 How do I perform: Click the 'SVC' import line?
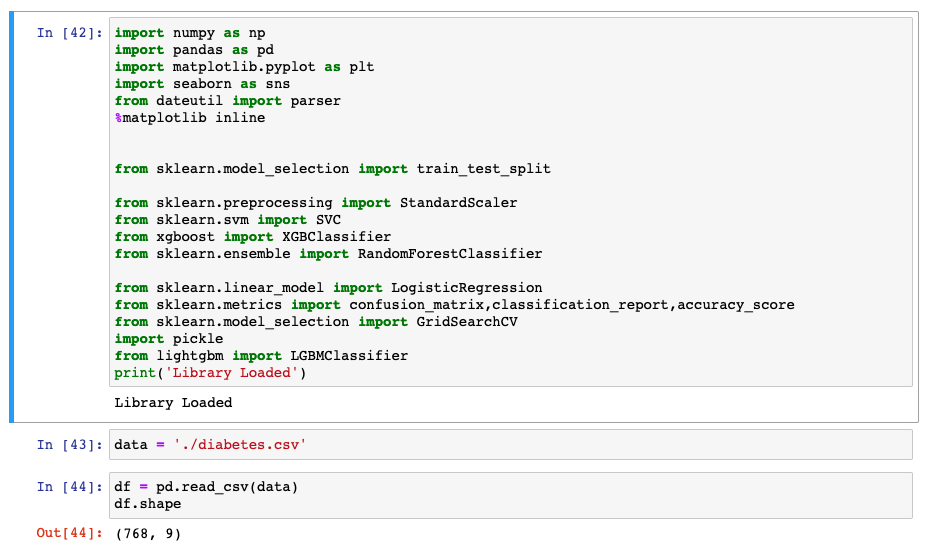coord(228,220)
